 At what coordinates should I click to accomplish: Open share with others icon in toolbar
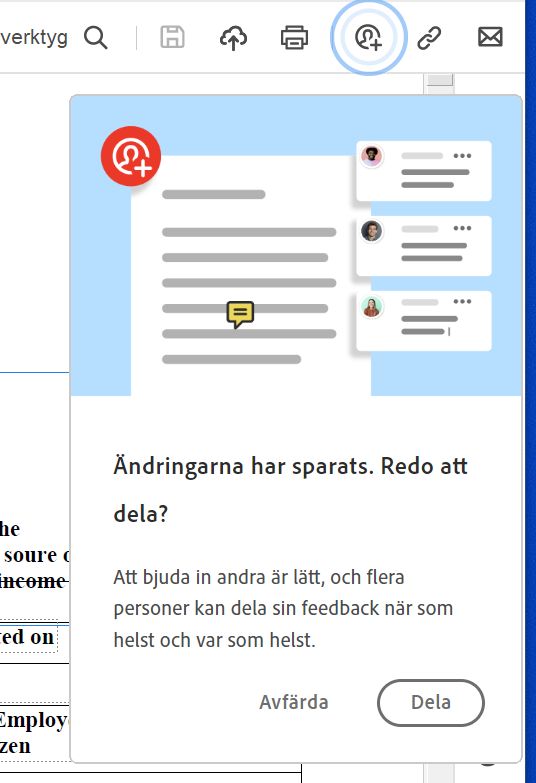[368, 37]
